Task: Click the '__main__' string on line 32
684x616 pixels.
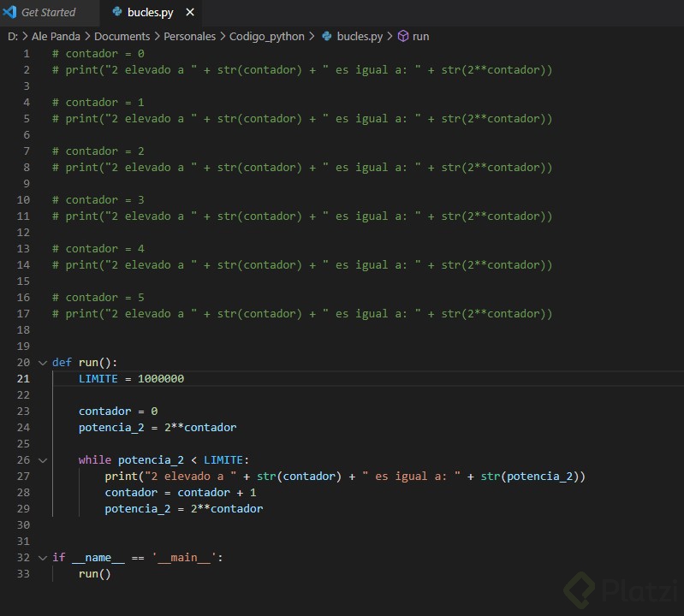Action: [184, 558]
